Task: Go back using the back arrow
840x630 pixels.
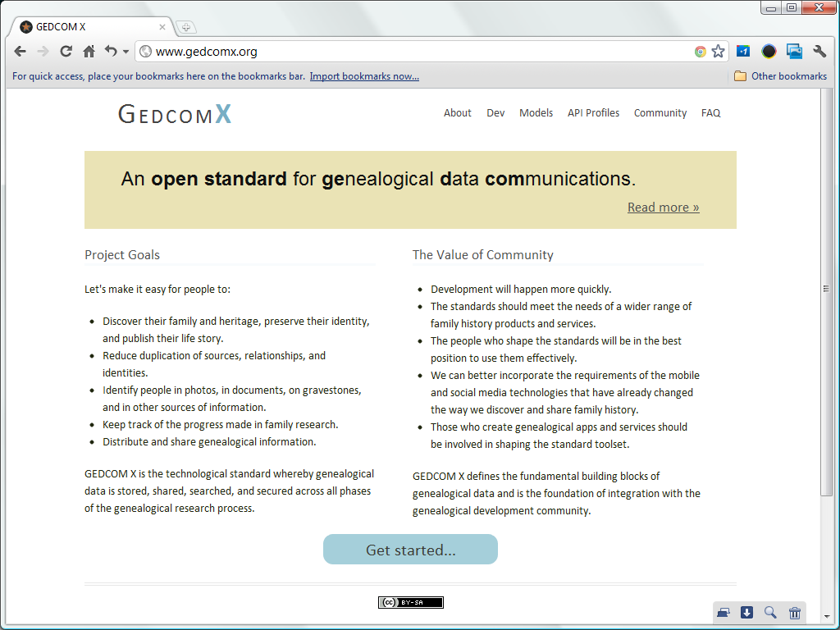Action: click(20, 51)
